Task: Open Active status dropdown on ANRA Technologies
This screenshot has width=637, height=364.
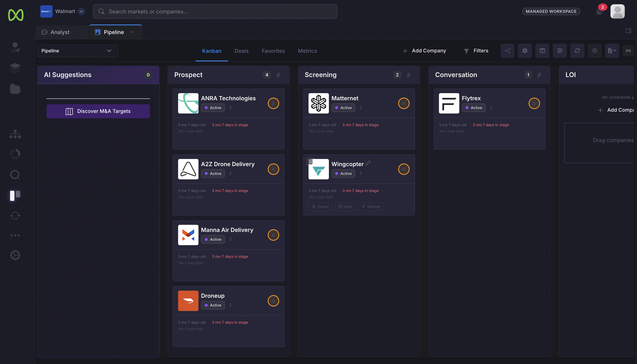Action: [213, 108]
